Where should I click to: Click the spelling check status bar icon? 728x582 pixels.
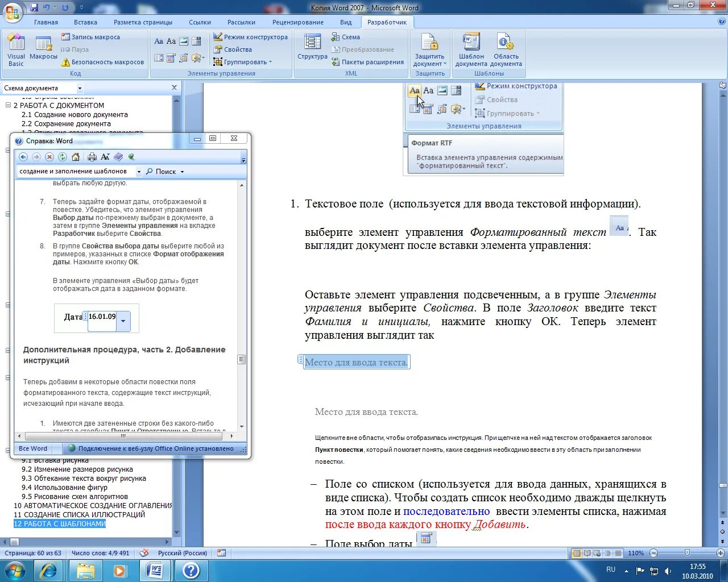click(x=144, y=553)
